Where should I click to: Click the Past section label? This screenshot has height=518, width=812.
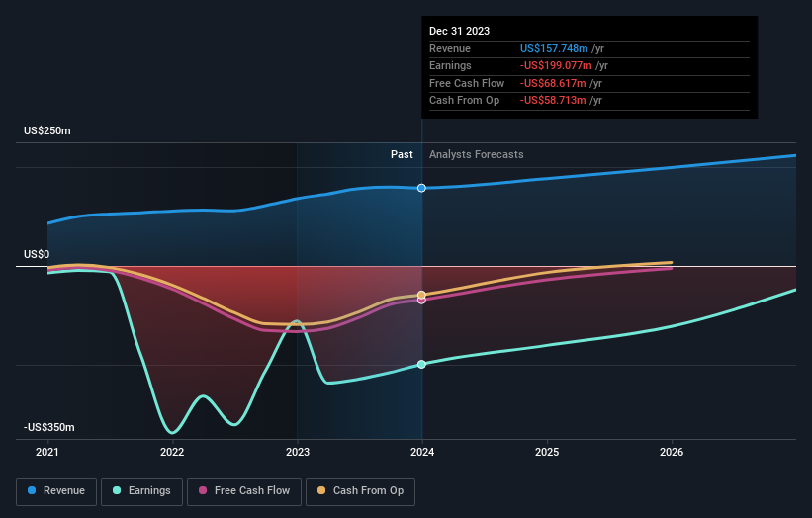point(402,154)
